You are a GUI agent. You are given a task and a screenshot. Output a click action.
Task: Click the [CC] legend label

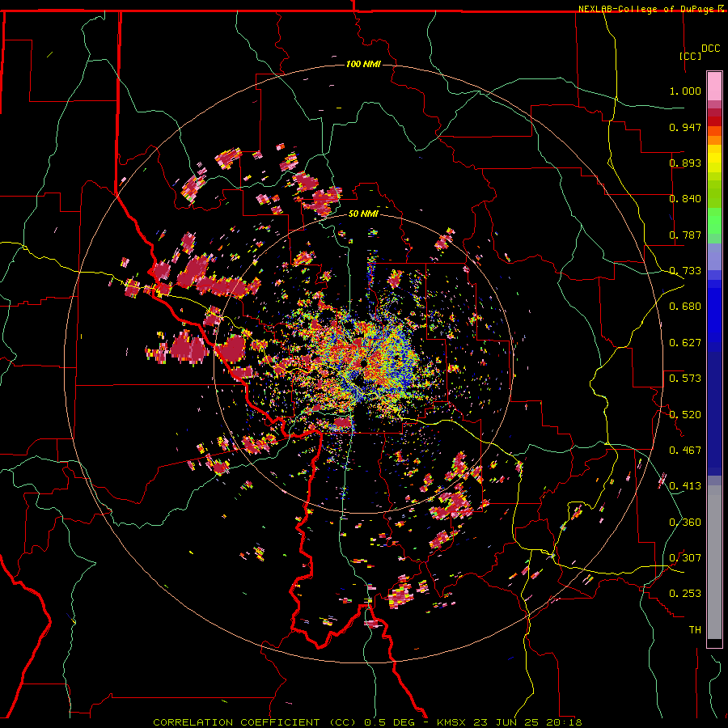click(690, 56)
